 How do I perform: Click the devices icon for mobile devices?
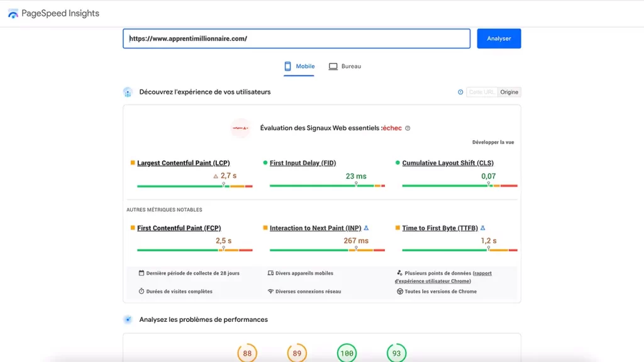pyautogui.click(x=270, y=273)
